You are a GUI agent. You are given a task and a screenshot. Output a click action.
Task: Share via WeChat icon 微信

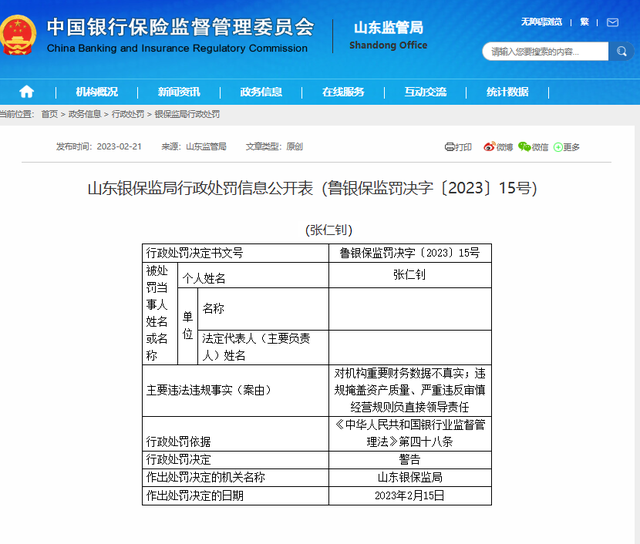click(x=533, y=147)
